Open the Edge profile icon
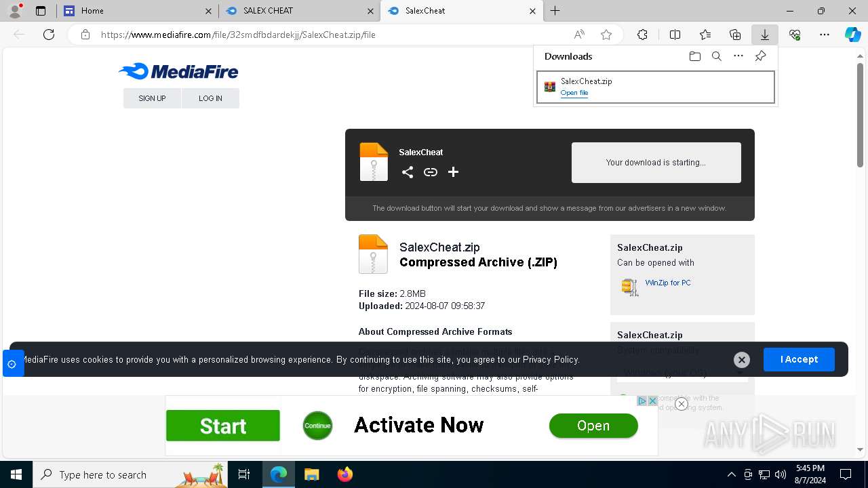This screenshot has height=488, width=868. click(x=14, y=11)
